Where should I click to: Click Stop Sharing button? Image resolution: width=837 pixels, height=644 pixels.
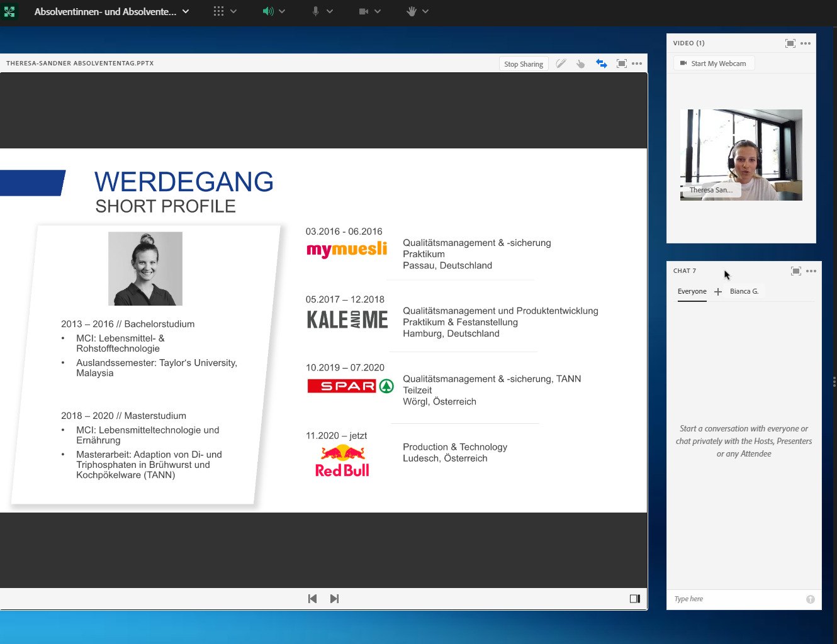[524, 64]
